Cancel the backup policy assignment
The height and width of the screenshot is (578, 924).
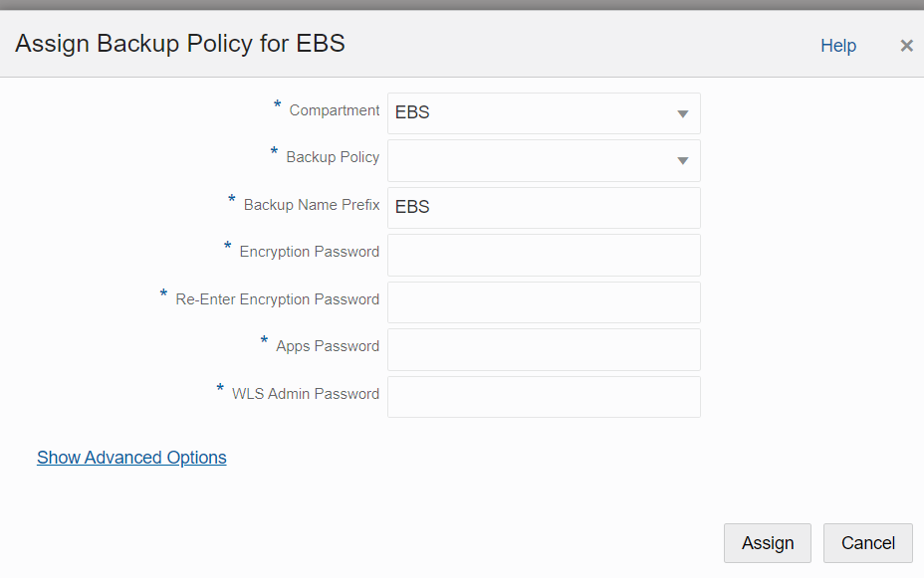(867, 543)
